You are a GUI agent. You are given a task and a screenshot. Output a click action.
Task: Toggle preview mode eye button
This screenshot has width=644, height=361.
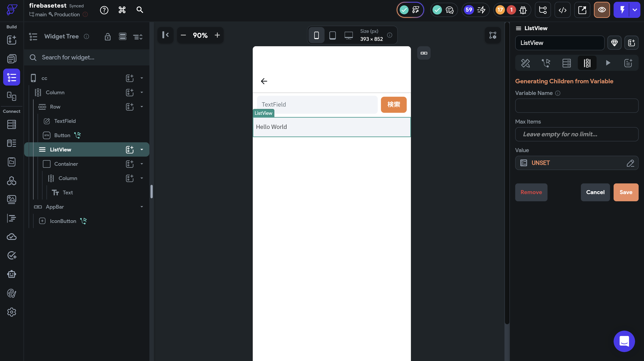coord(602,10)
